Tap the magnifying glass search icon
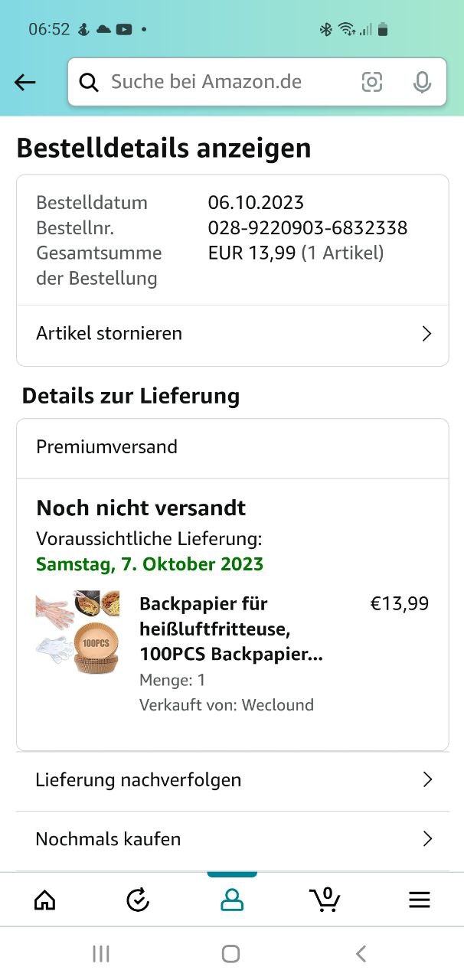Viewport: 464px width, 980px height. tap(89, 82)
